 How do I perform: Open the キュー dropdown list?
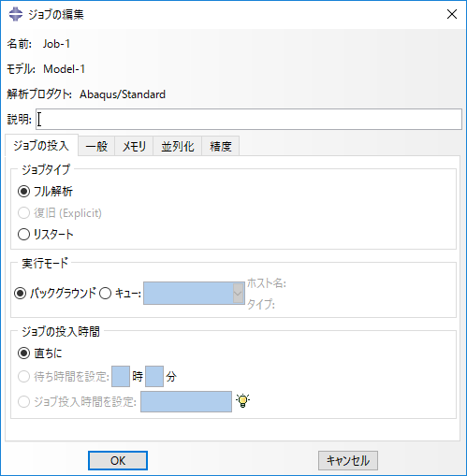pyautogui.click(x=194, y=294)
